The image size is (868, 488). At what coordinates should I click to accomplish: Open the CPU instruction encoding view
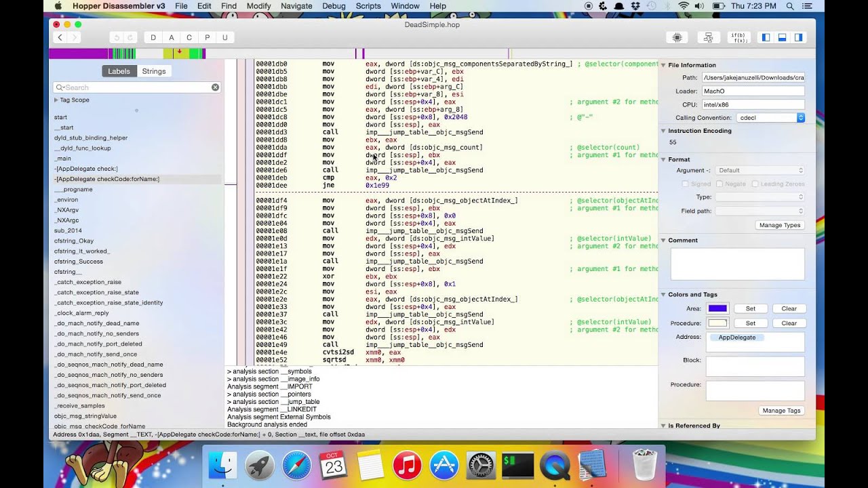pyautogui.click(x=676, y=37)
